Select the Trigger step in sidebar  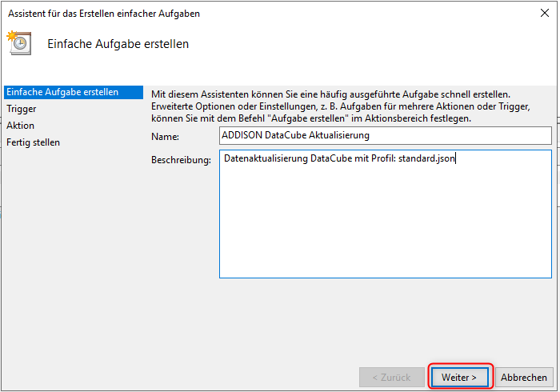22,109
